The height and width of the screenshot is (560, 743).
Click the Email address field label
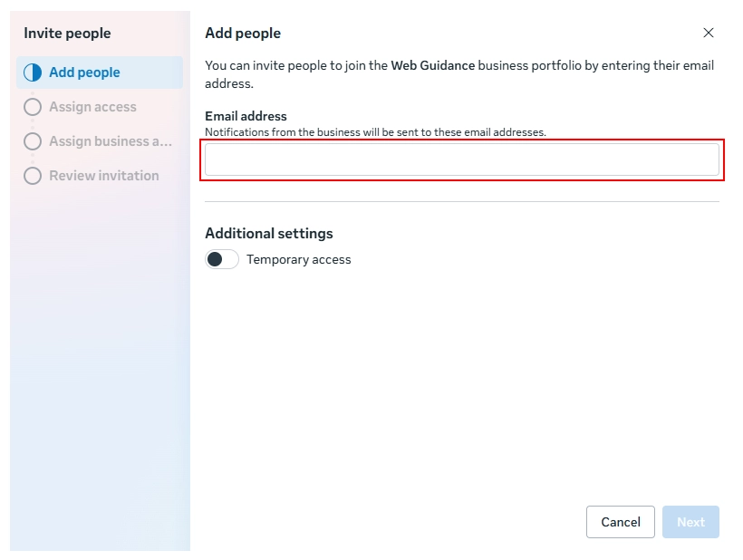tap(246, 116)
